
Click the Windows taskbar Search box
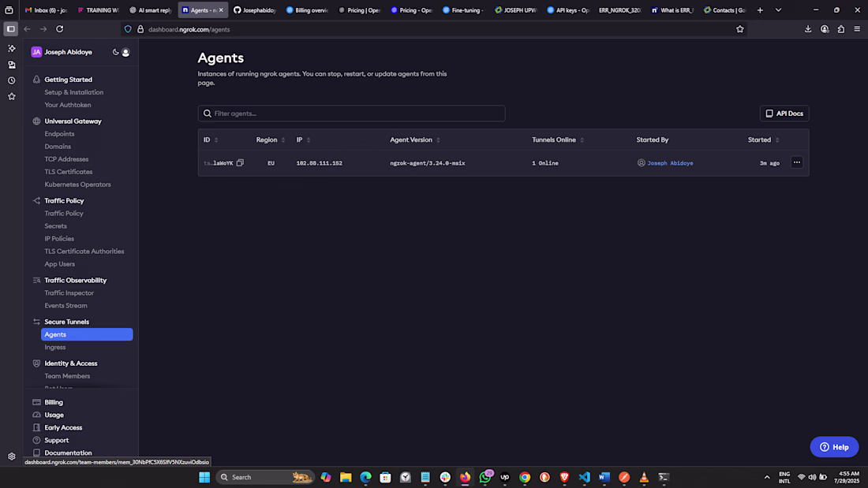[264, 477]
